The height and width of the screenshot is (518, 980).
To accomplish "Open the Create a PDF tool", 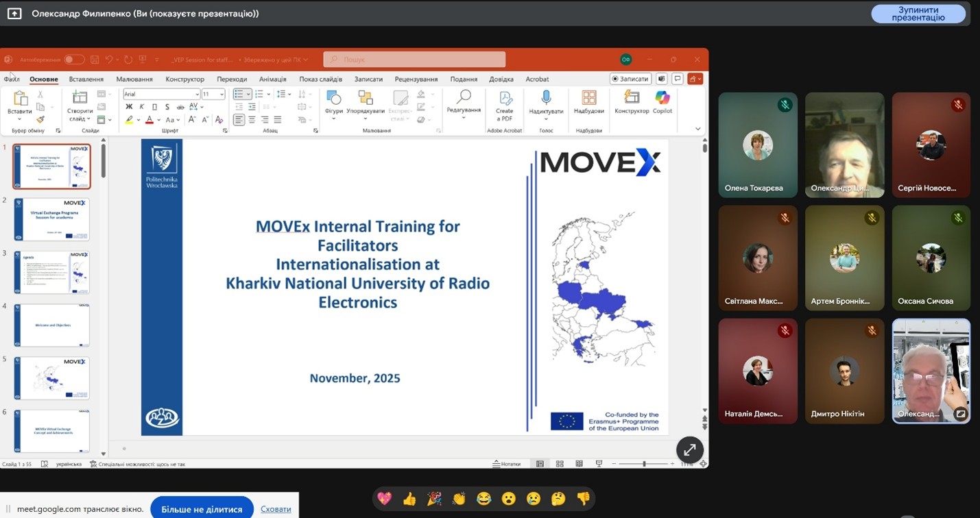I will click(504, 105).
